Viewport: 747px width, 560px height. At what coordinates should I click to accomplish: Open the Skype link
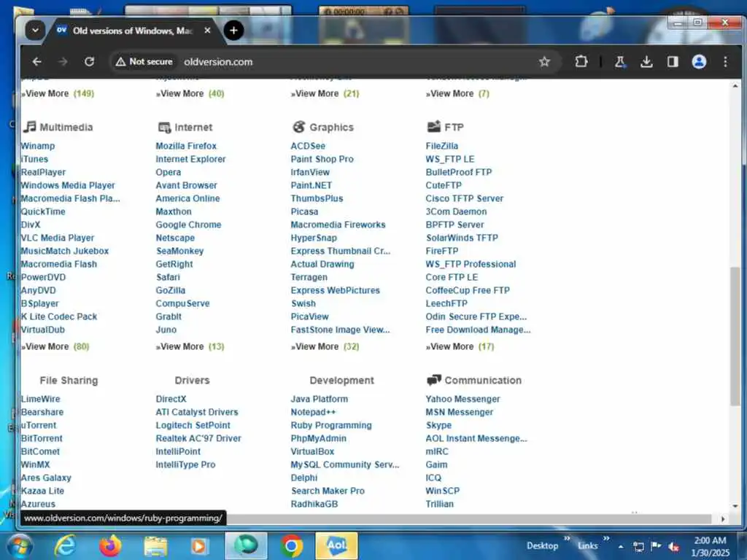[x=438, y=425]
